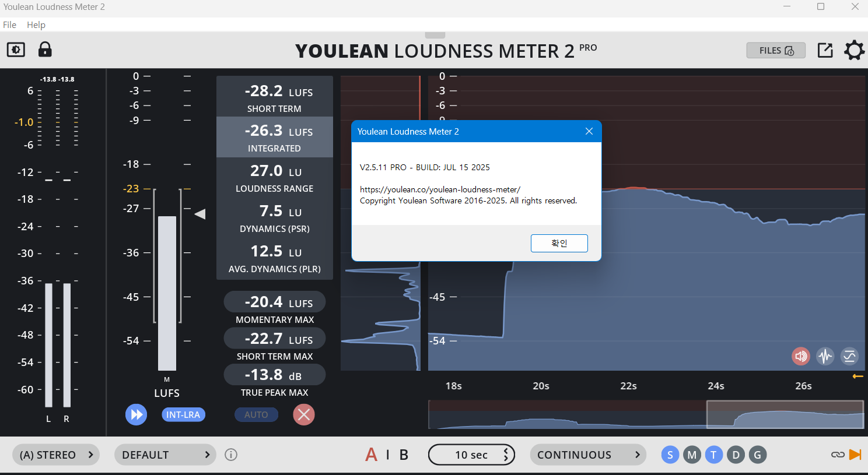Click the loudness distribution icon on graph
Screen dimensions: 868x475
click(x=849, y=356)
